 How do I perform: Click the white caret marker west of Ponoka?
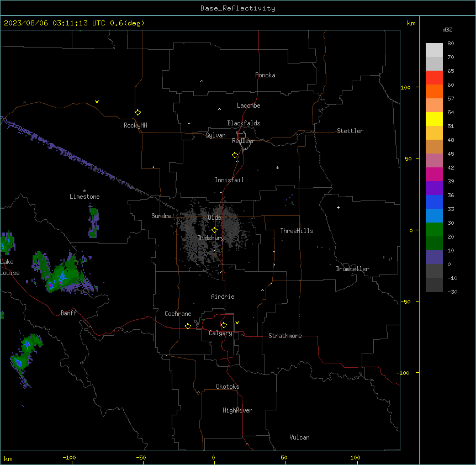202,81
